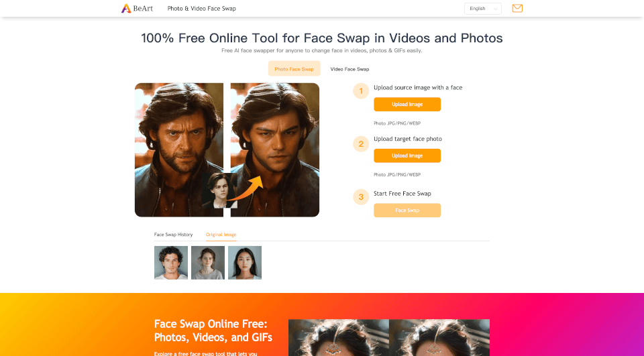
Task: Open the English language dropdown
Action: pyautogui.click(x=482, y=8)
